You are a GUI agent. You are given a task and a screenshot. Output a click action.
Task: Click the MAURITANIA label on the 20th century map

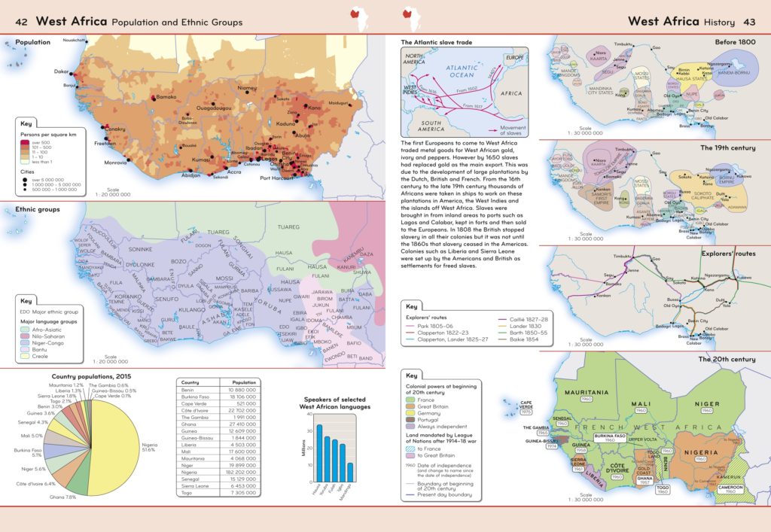pos(587,393)
